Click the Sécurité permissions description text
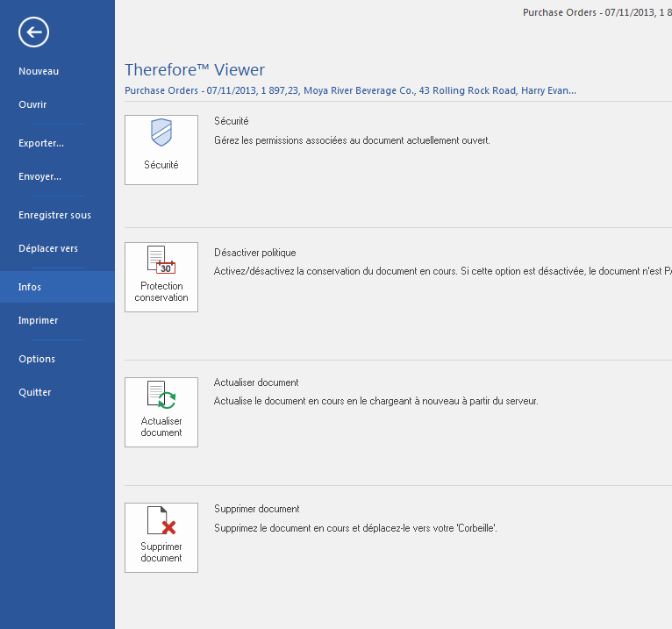The image size is (672, 629). [352, 139]
